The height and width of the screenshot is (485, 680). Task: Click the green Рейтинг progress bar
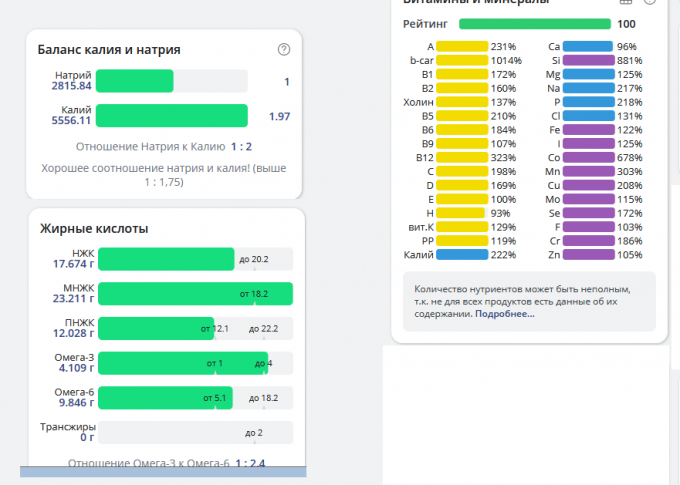point(535,24)
